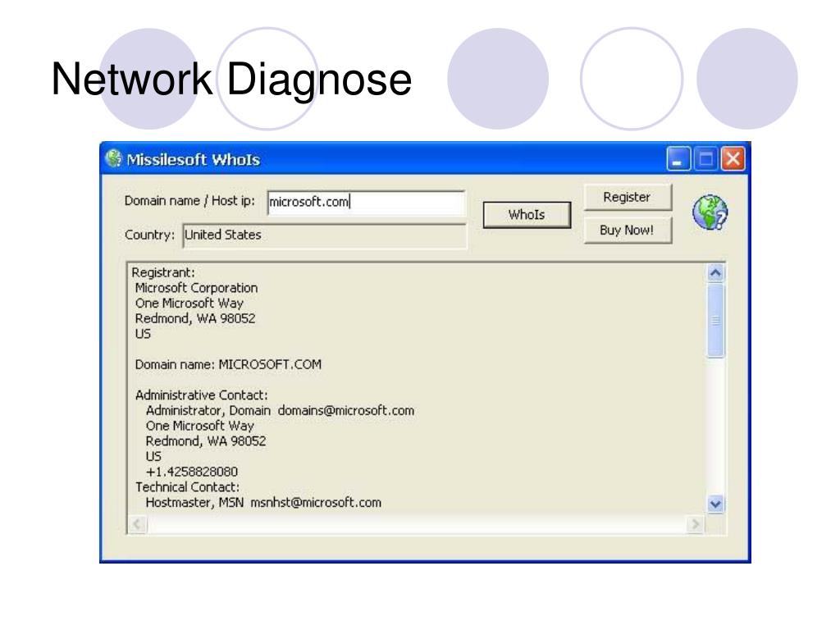Click the 'Registrant:' line in results
Screen dimensions: 840x630
tap(163, 272)
